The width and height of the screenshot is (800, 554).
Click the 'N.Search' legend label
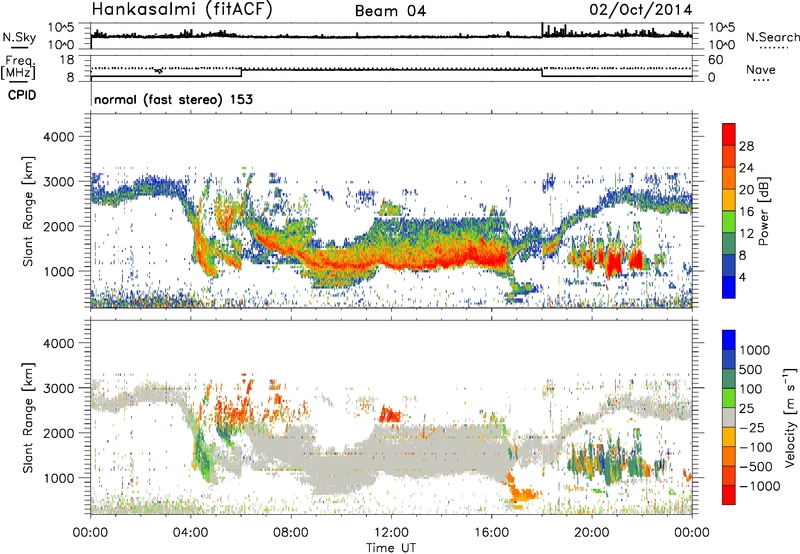coord(772,37)
